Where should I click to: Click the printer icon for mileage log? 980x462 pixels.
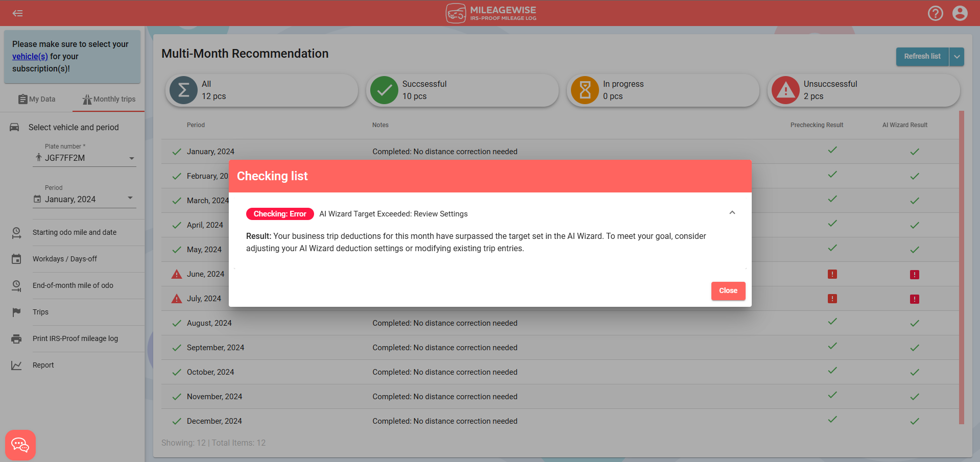[16, 338]
